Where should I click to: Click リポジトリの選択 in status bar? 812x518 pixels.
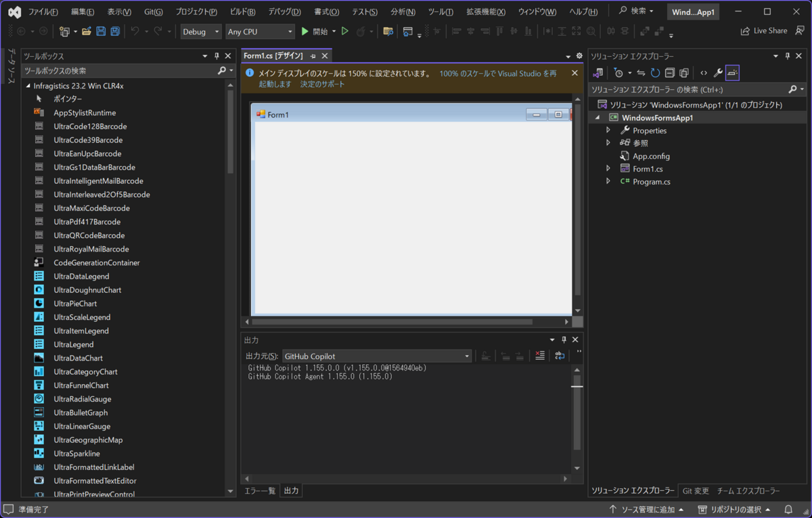pyautogui.click(x=735, y=509)
